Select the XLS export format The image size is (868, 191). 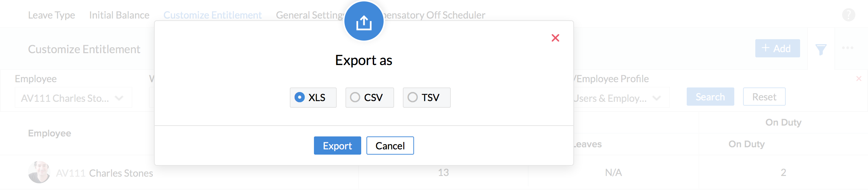300,97
